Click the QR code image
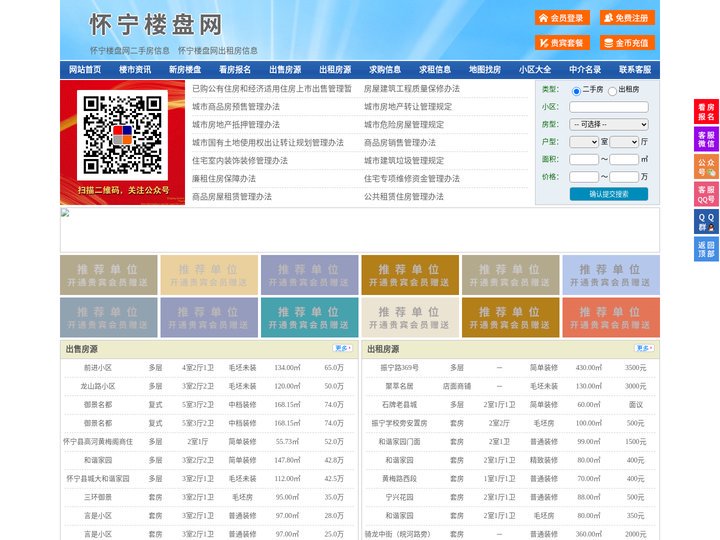720x540 pixels. point(122,135)
